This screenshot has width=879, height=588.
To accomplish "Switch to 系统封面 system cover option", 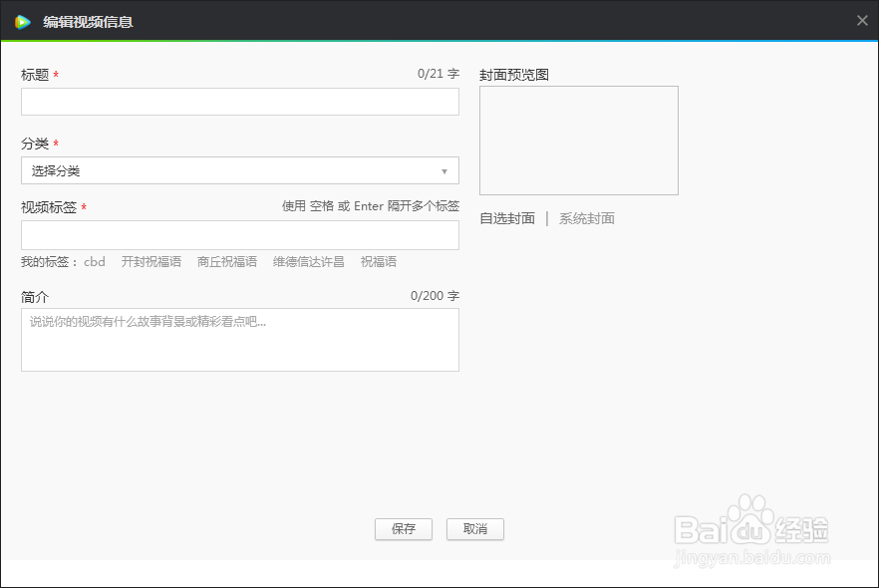I will (x=587, y=219).
